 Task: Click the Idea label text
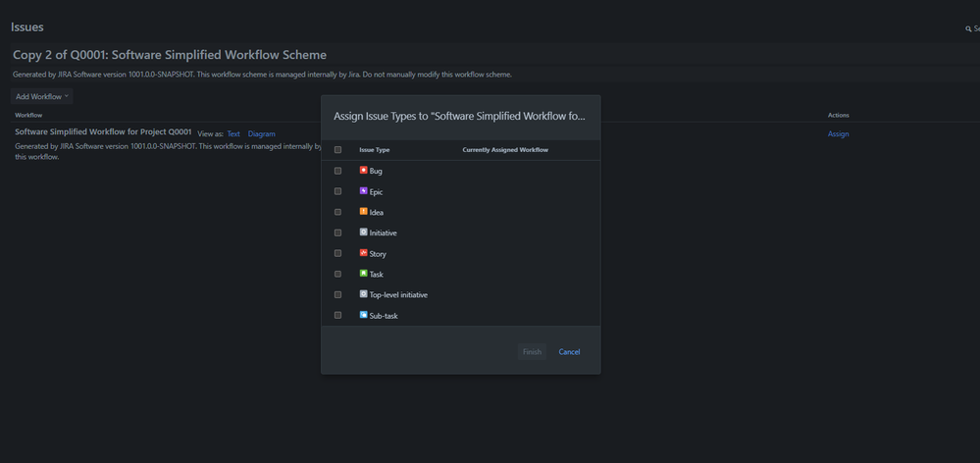377,213
